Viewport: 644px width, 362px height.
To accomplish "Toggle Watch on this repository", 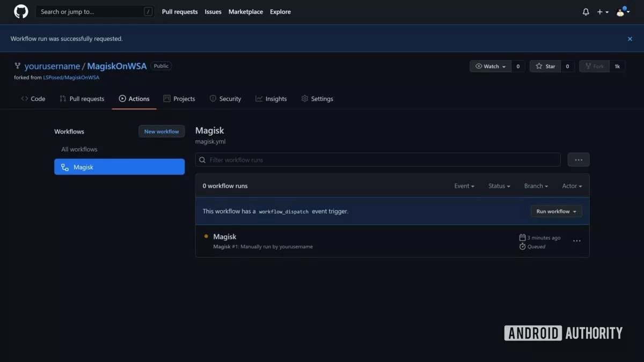I will tap(491, 67).
